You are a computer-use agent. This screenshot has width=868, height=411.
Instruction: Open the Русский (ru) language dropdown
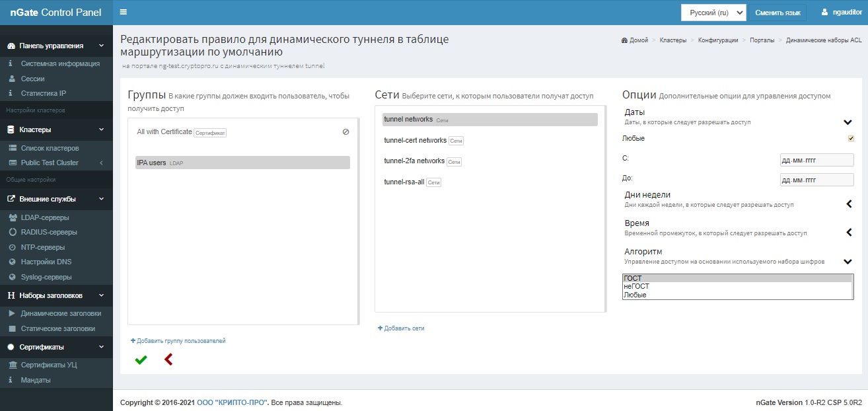[x=713, y=13]
